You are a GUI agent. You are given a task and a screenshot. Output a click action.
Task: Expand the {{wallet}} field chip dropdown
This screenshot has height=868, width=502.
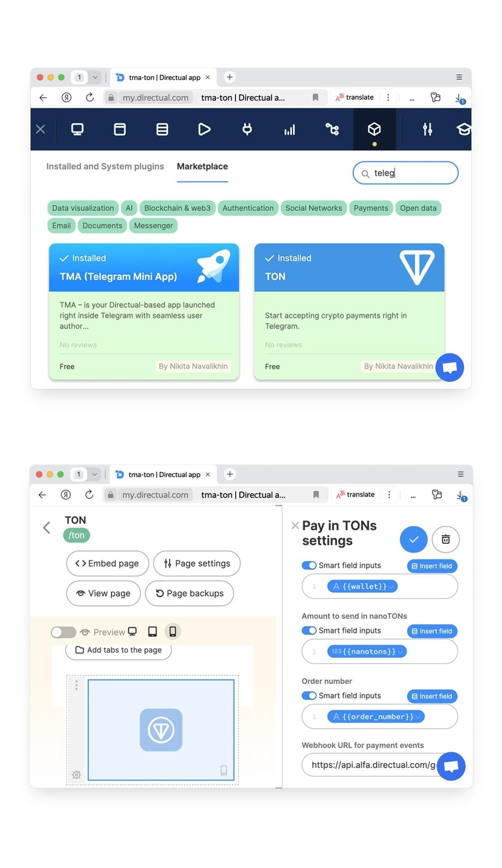click(392, 587)
